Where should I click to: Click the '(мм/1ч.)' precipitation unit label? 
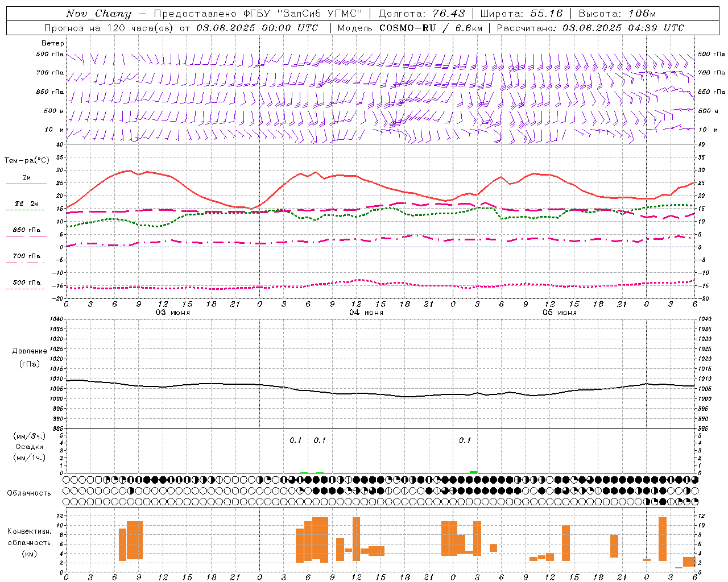(x=30, y=458)
